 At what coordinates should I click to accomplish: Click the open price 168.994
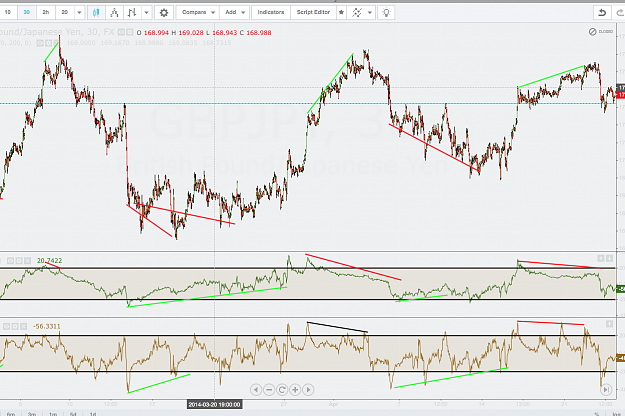[156, 33]
